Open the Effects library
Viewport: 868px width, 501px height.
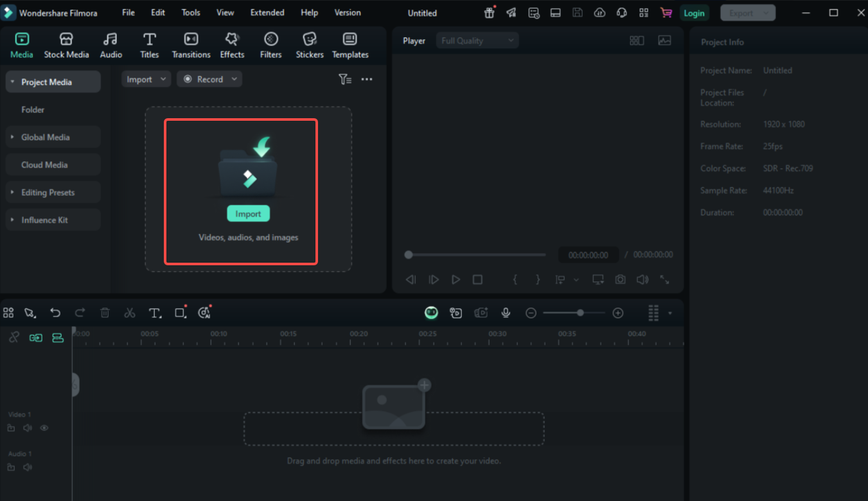pyautogui.click(x=231, y=44)
